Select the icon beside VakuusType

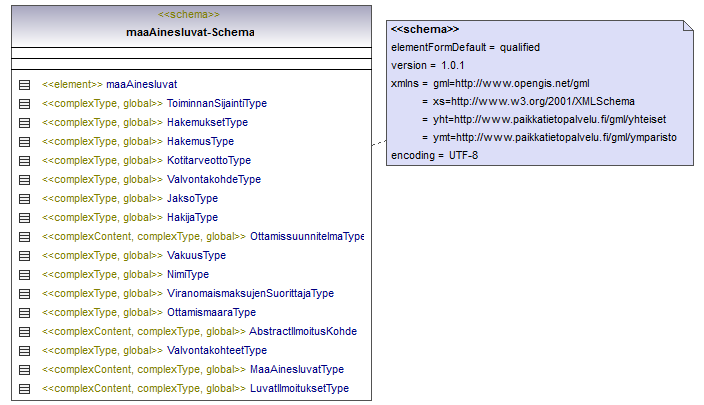25,256
